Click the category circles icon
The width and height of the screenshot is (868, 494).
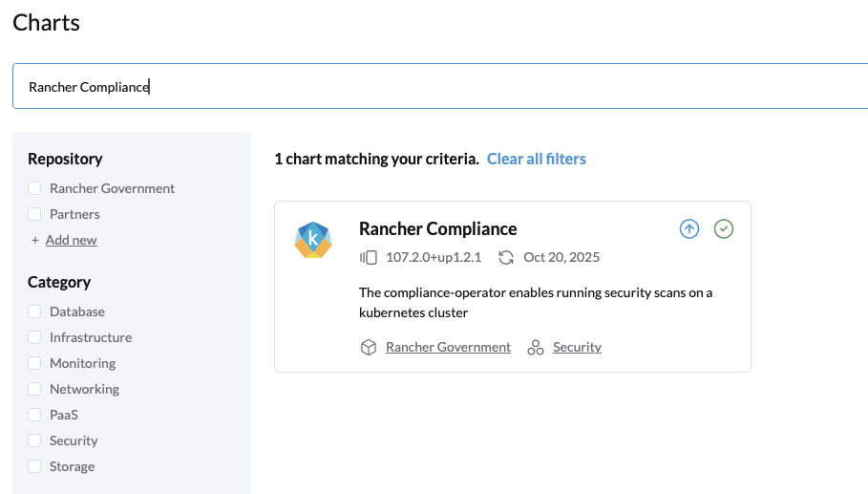tap(536, 347)
